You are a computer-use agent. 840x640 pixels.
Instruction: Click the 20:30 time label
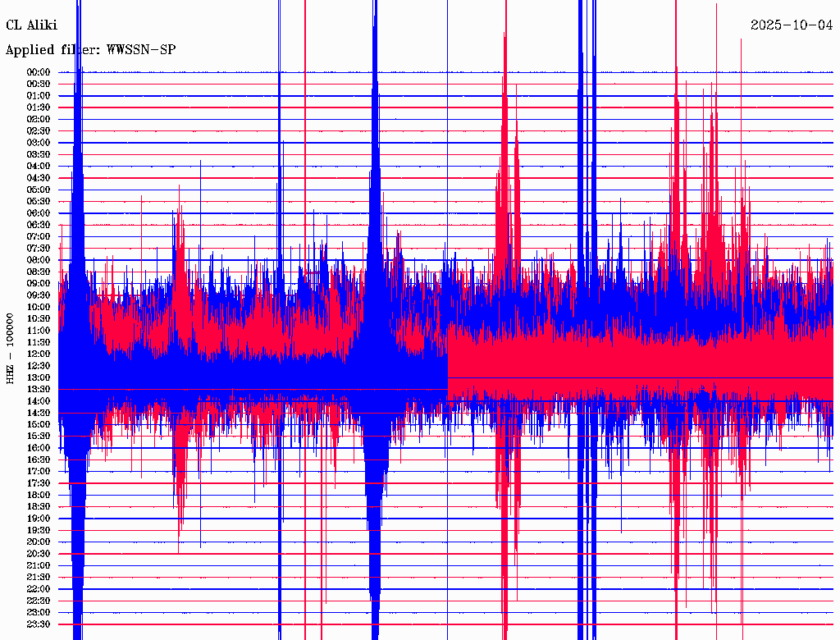pos(39,554)
